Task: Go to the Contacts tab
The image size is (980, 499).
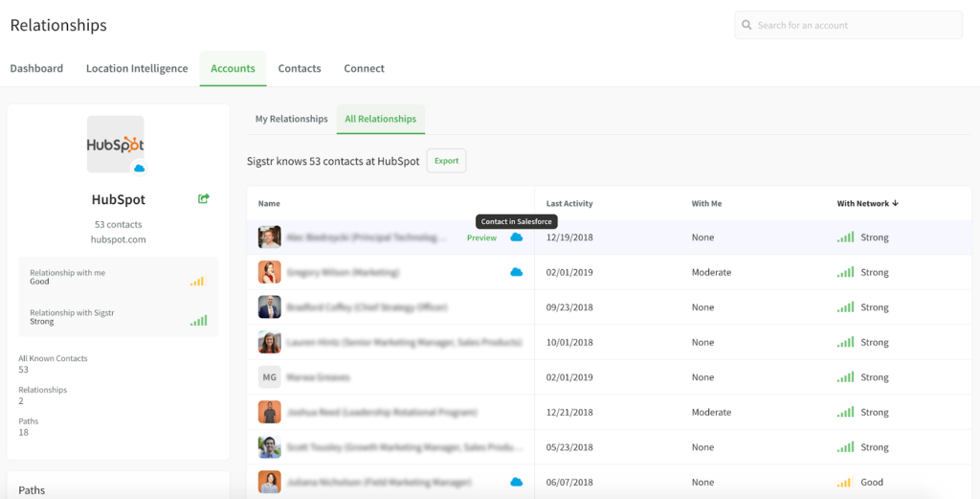Action: pyautogui.click(x=300, y=69)
